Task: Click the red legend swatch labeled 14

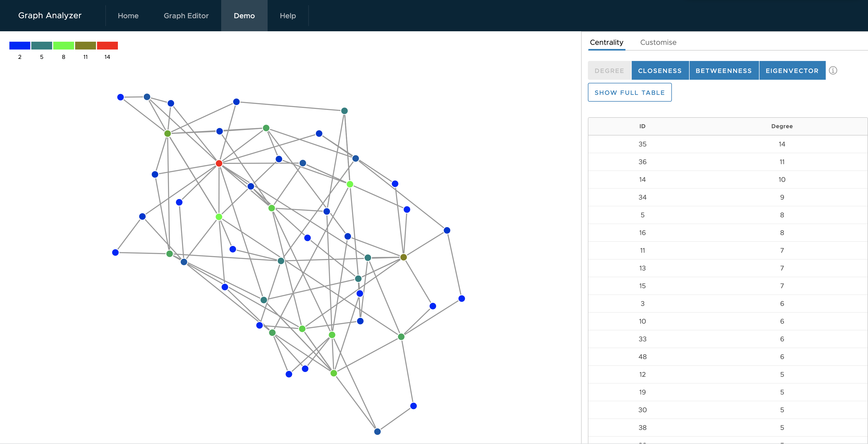Action: (107, 45)
